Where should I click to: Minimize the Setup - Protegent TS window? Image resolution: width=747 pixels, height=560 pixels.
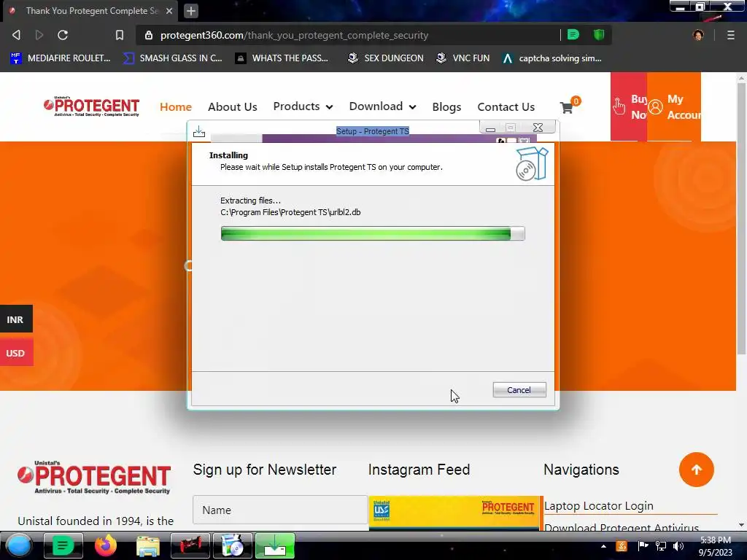pyautogui.click(x=490, y=128)
